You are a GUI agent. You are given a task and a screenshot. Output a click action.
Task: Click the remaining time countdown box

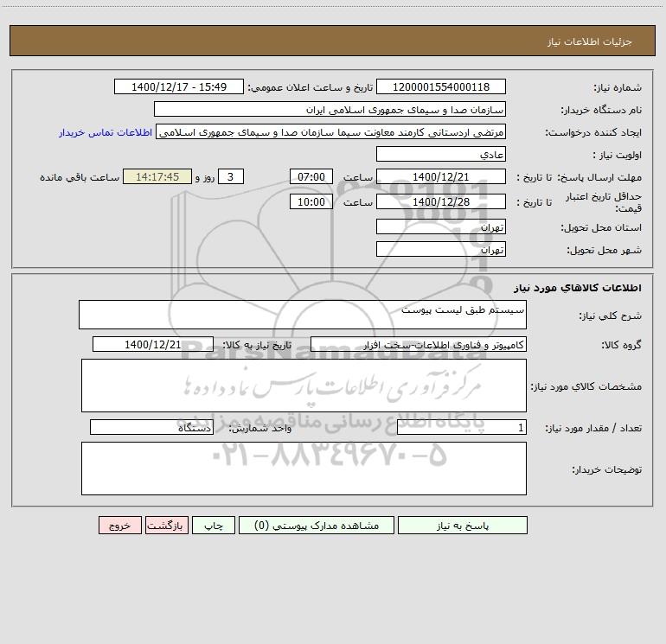[x=157, y=176]
